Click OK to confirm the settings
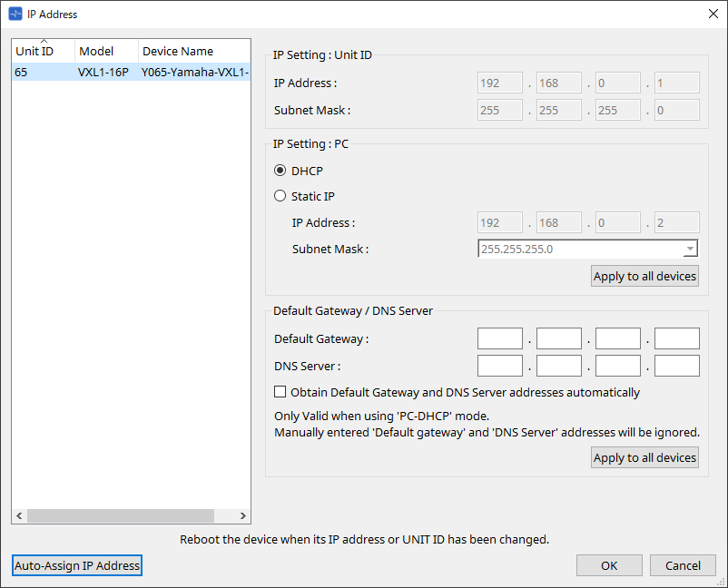Image resolution: width=728 pixels, height=588 pixels. point(609,565)
